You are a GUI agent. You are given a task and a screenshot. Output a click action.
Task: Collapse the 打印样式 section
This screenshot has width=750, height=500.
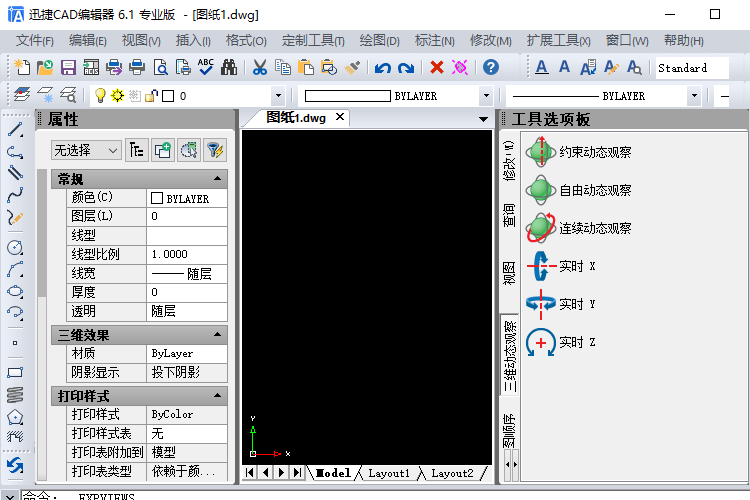[x=217, y=396]
